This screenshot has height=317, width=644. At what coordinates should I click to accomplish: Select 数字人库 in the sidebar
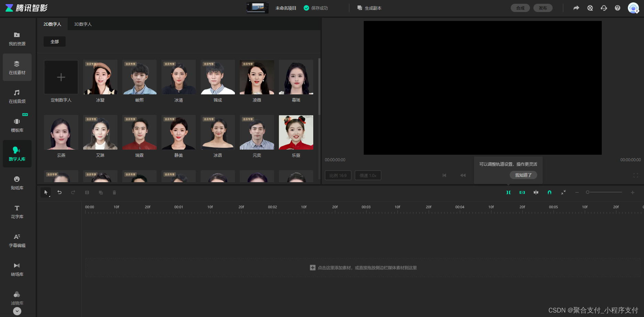pos(17,154)
